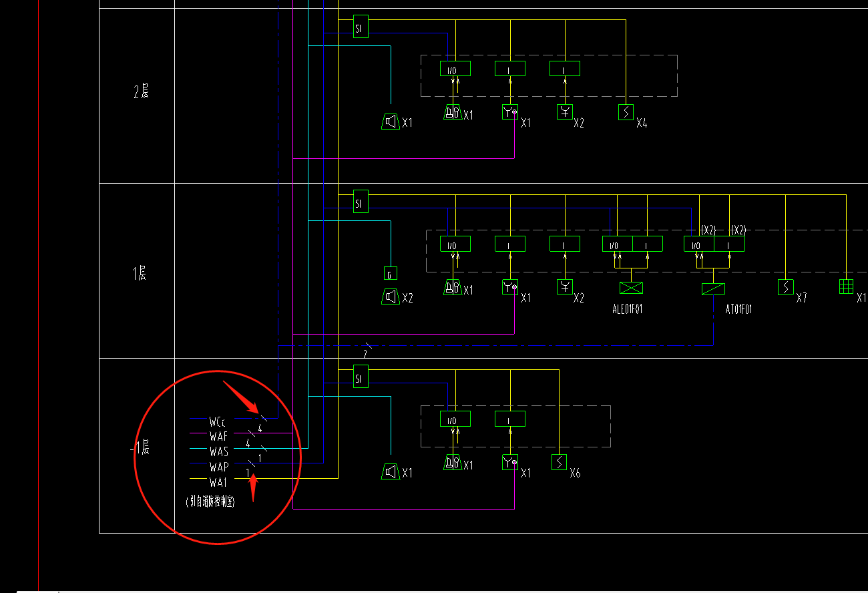Select the green grid symbol on 1层

point(847,286)
